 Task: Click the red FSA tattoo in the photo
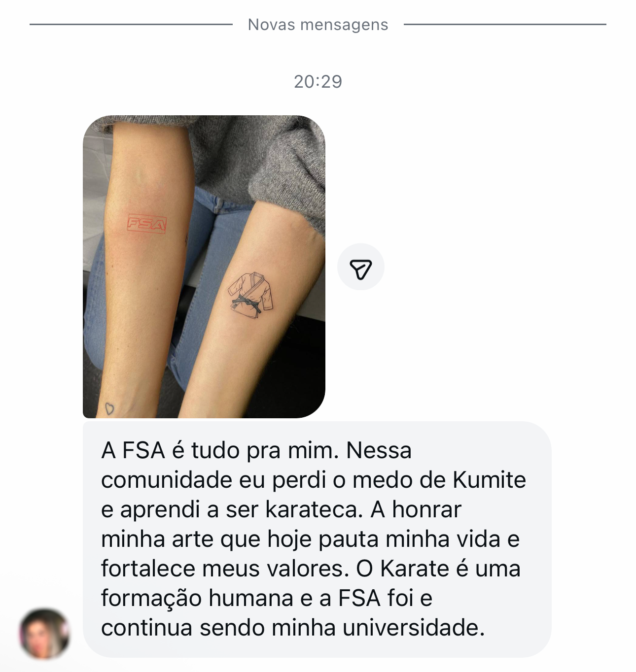coord(146,224)
